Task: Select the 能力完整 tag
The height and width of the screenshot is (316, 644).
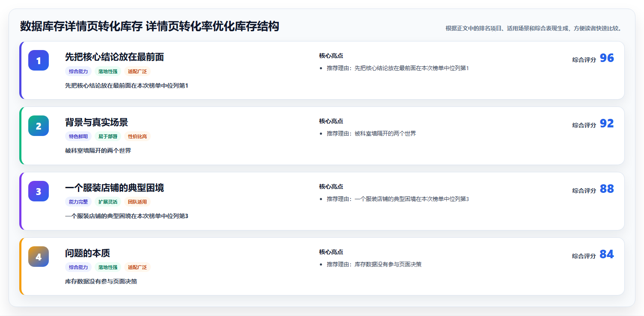Action: pos(78,202)
